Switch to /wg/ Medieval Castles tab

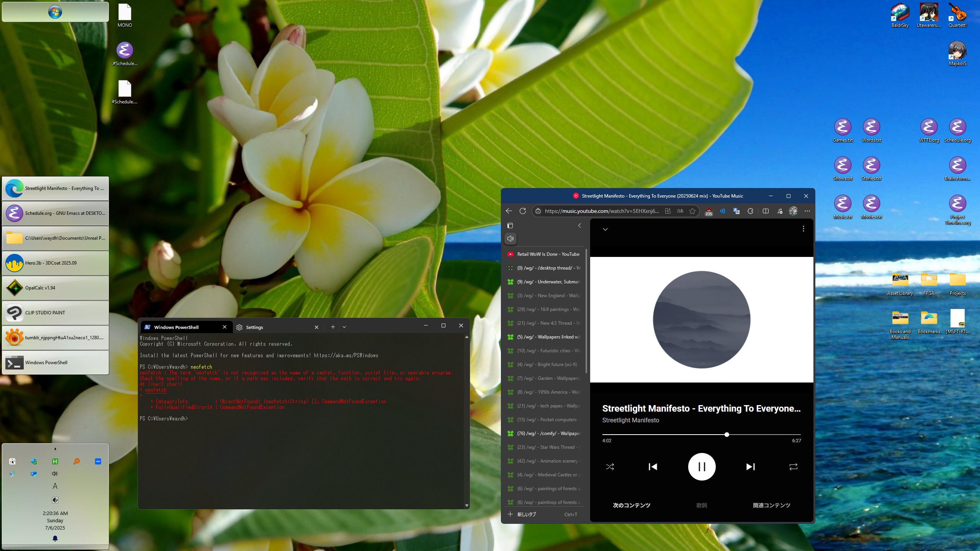coord(544,474)
